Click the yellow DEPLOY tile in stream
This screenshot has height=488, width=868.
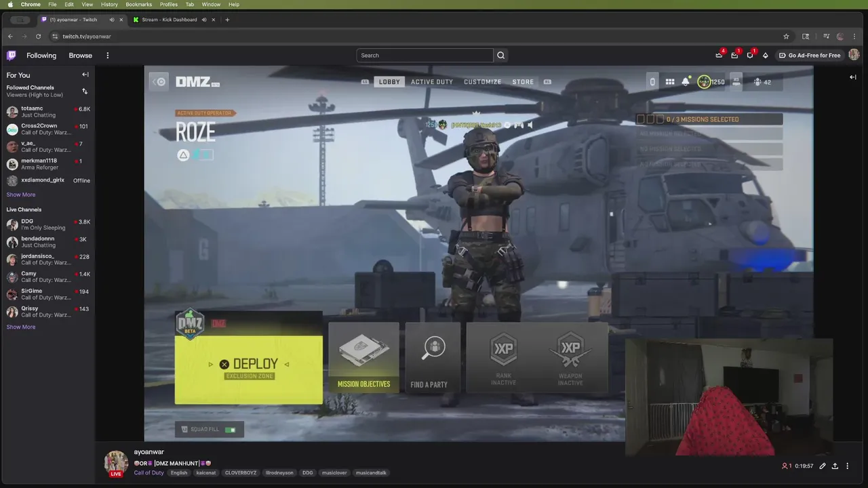point(249,369)
